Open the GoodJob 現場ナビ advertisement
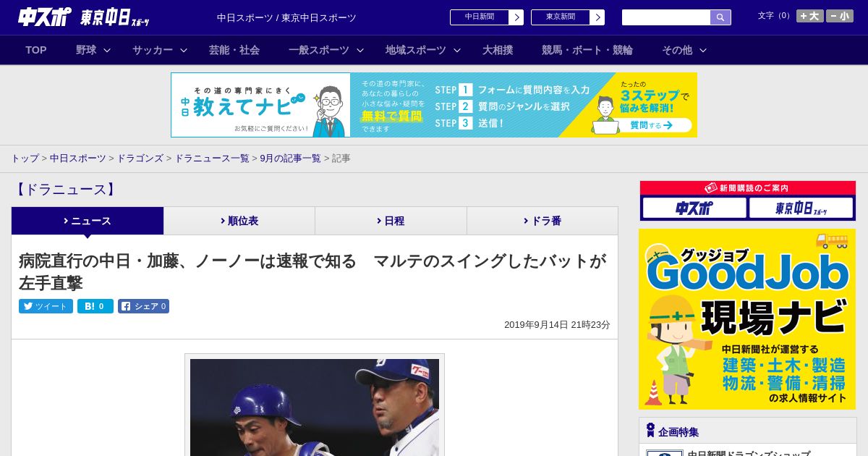The height and width of the screenshot is (456, 868). (747, 319)
